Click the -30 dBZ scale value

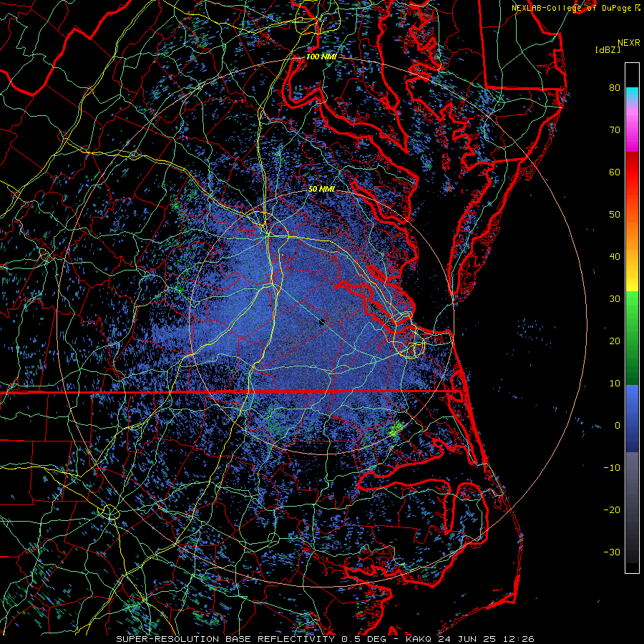coord(612,552)
